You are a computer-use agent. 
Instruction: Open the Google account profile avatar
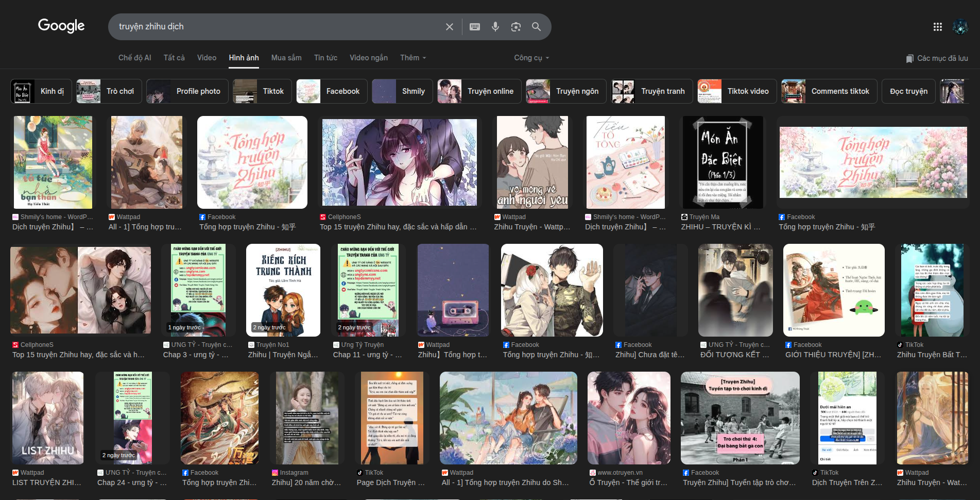[960, 27]
